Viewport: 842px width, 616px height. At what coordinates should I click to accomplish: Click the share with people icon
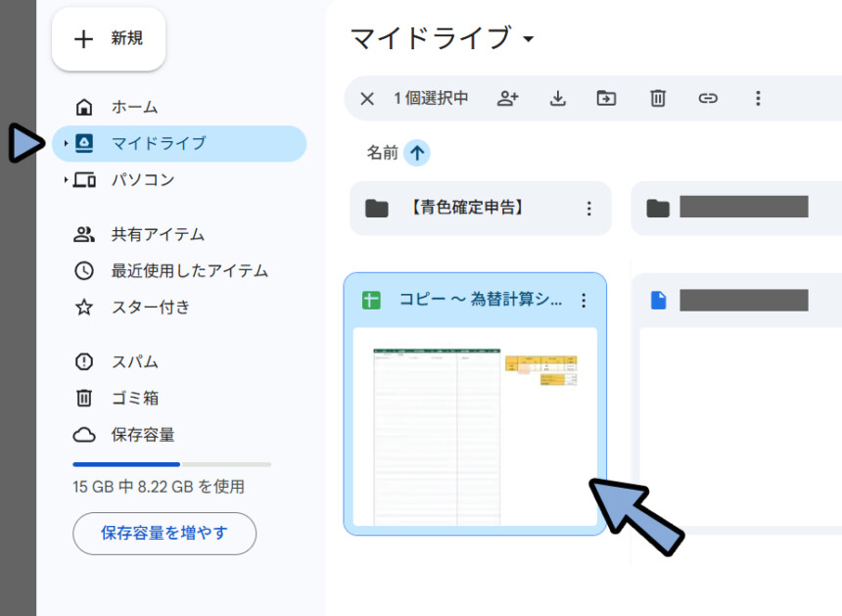tap(507, 98)
